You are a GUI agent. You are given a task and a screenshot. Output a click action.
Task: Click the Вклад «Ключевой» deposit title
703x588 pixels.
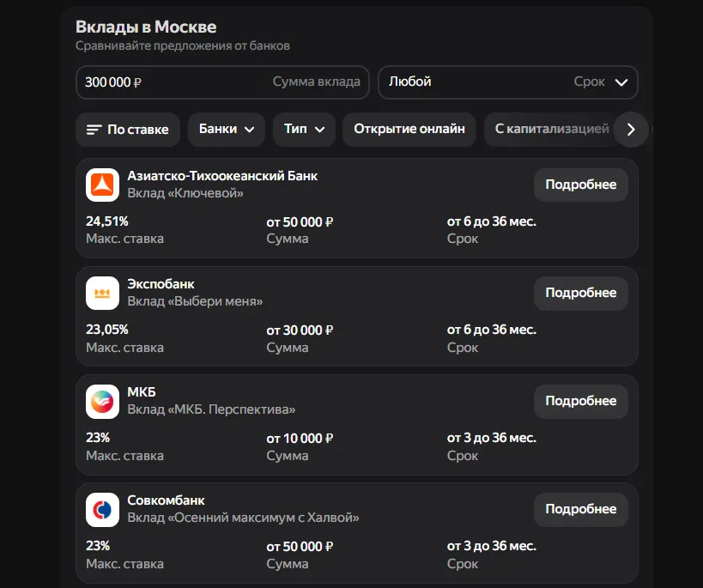(x=185, y=193)
